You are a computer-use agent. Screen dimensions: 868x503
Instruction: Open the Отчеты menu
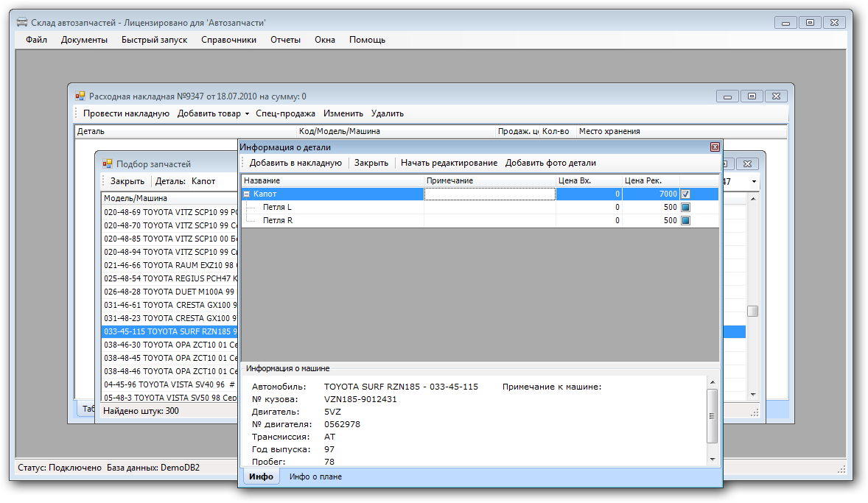pyautogui.click(x=285, y=40)
